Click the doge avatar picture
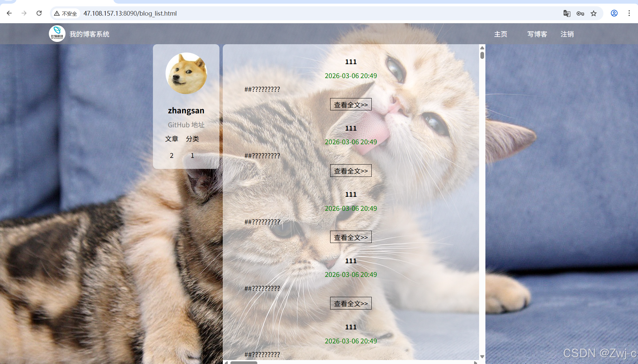 coord(186,73)
